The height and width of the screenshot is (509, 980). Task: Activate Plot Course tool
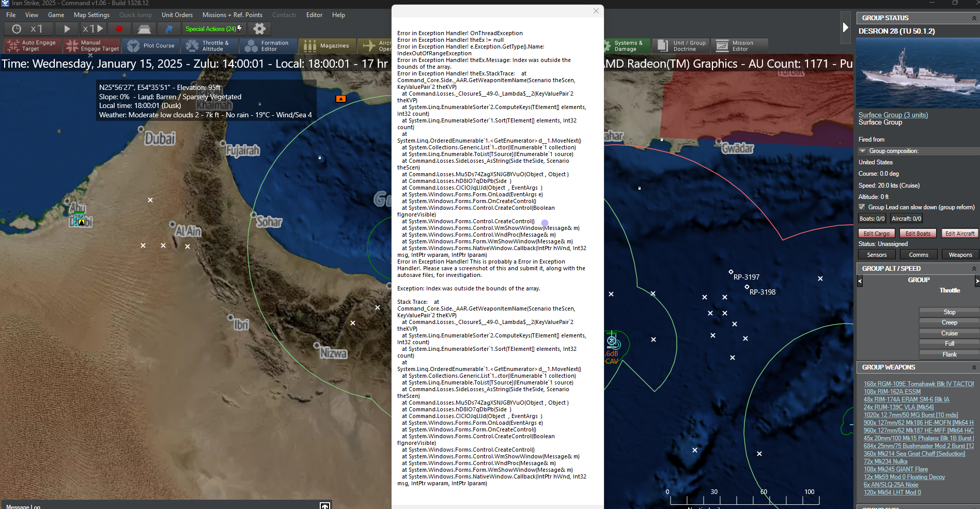click(151, 46)
